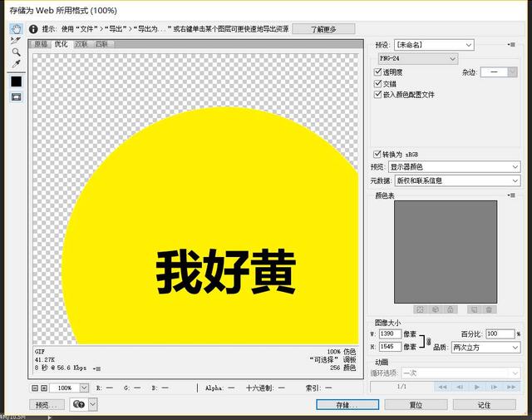Switch to the 原稿 tab
The width and height of the screenshot is (532, 420).
[x=41, y=44]
